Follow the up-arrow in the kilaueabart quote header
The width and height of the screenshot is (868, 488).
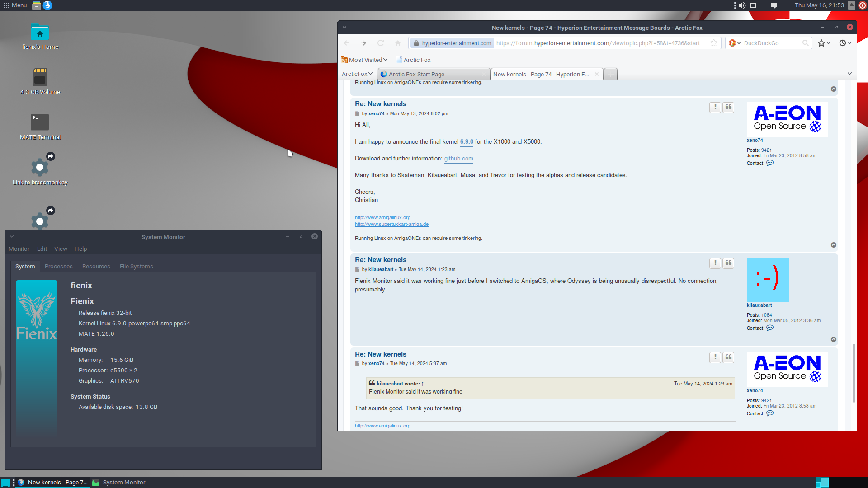[x=422, y=384]
